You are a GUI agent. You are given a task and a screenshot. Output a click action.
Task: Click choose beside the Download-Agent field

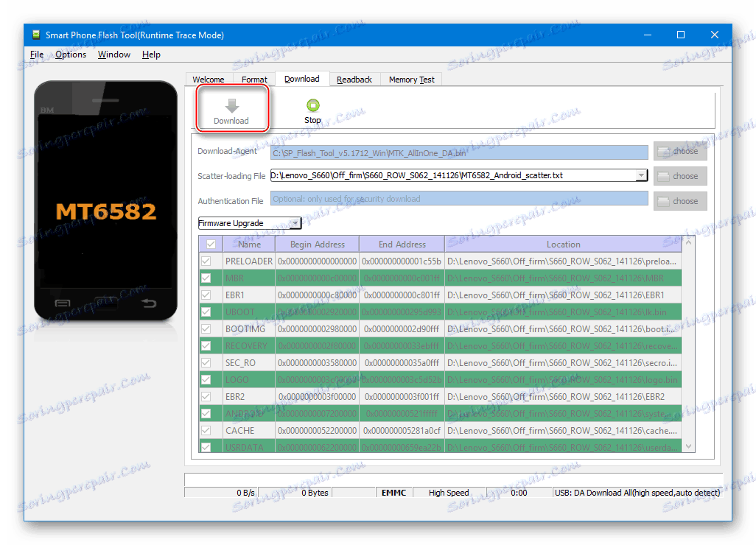coord(679,151)
